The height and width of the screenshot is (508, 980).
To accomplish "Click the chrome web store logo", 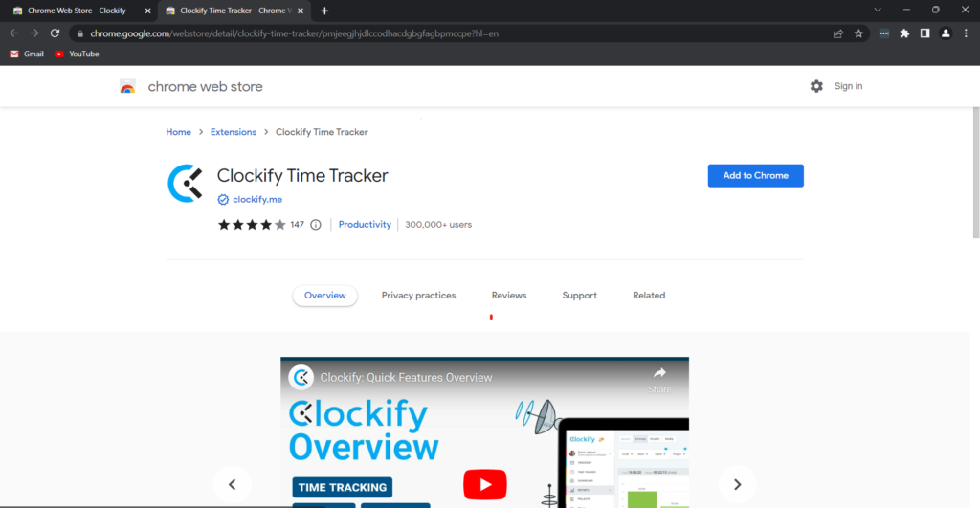I will pos(127,86).
